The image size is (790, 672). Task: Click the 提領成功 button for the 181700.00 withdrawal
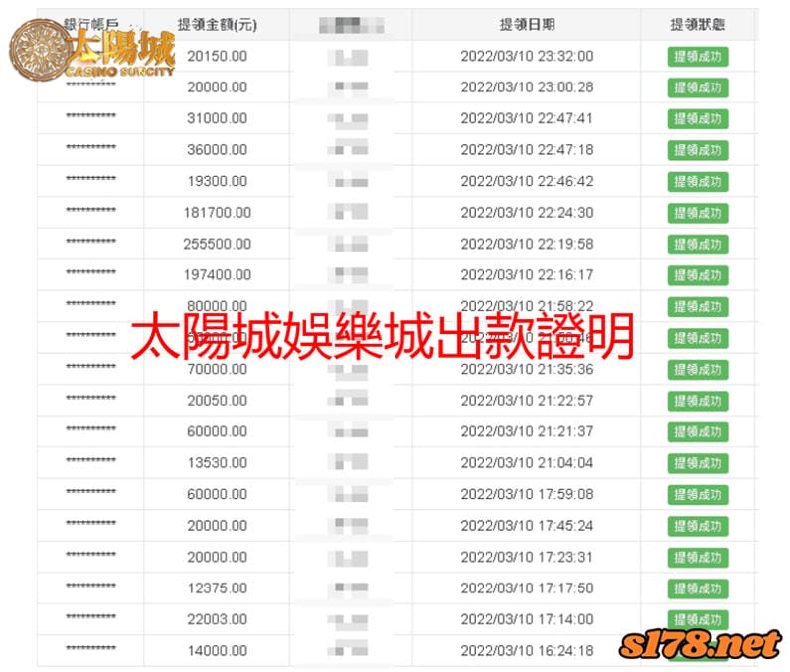point(698,213)
